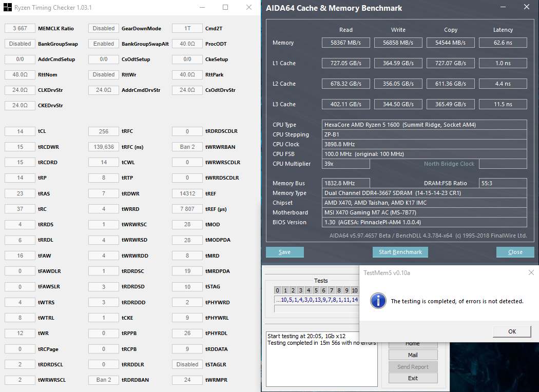The width and height of the screenshot is (539, 392).
Task: Click the blue info icon in TestMem5 dialog
Action: point(378,301)
